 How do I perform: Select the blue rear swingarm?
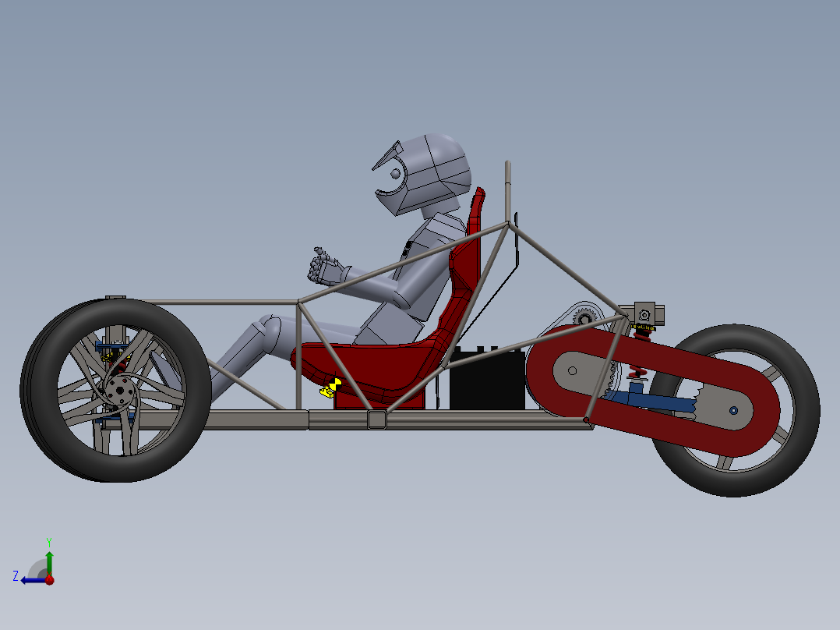(x=654, y=399)
